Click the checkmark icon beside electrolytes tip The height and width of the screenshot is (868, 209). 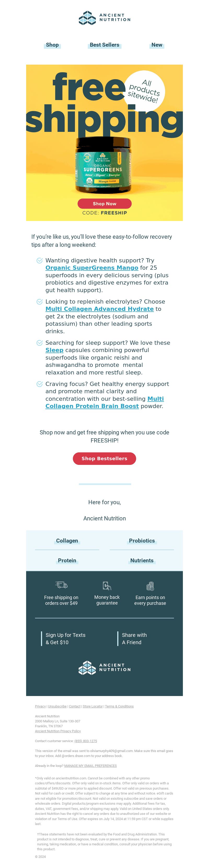(39, 301)
